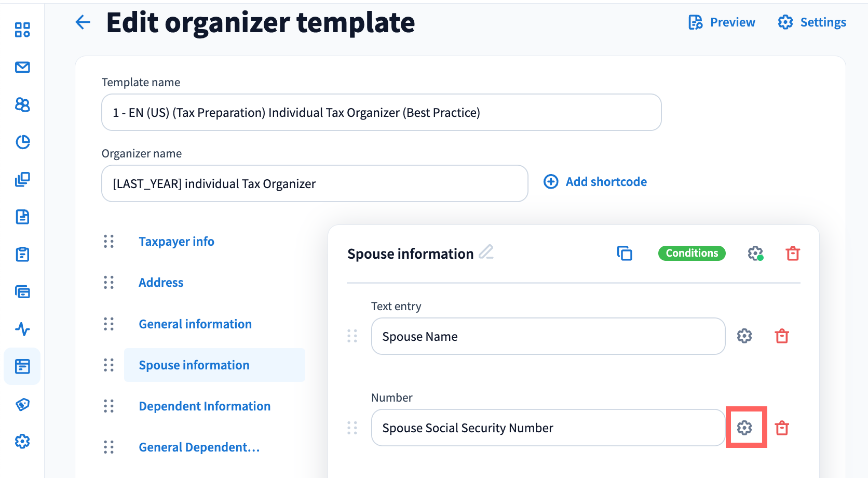868x478 pixels.
Task: Click the back arrow beside the page title
Action: coord(83,22)
